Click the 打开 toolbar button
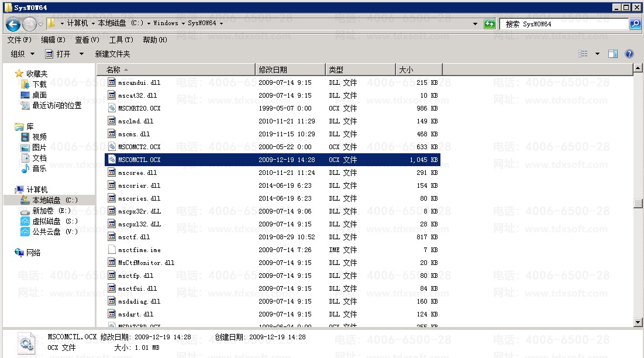The width and height of the screenshot is (644, 358). 58,54
